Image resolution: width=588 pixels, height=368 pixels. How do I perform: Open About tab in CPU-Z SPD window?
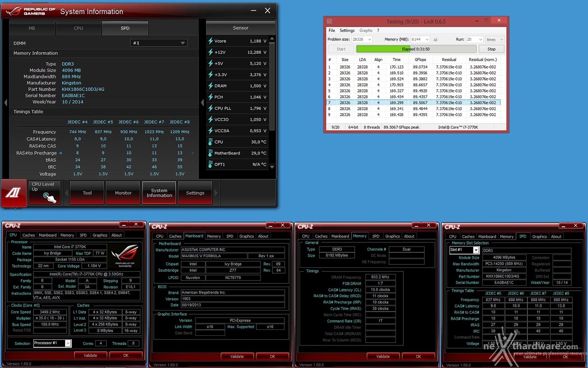556,236
